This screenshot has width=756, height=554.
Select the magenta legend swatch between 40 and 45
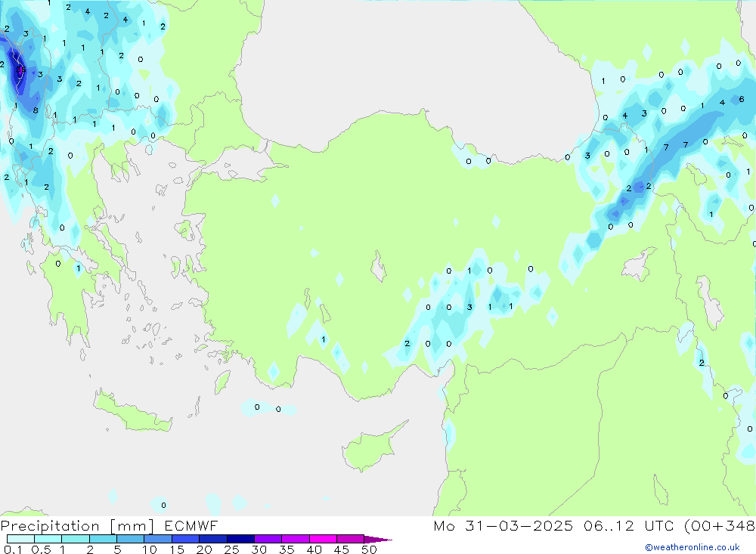[x=323, y=539]
